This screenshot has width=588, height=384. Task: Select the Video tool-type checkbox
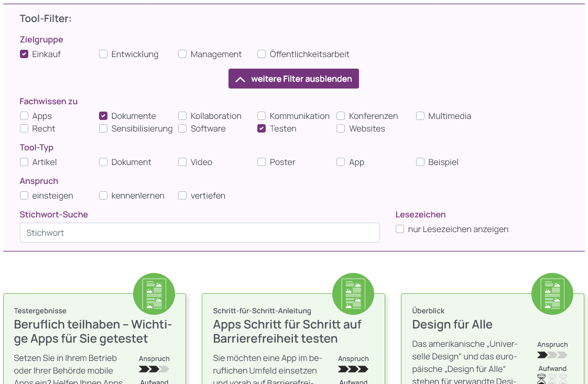click(182, 162)
